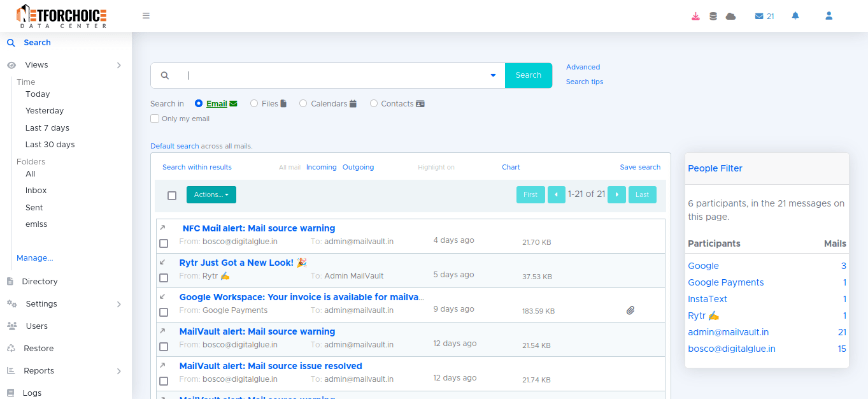
Task: Open the notifications bell icon
Action: (795, 16)
